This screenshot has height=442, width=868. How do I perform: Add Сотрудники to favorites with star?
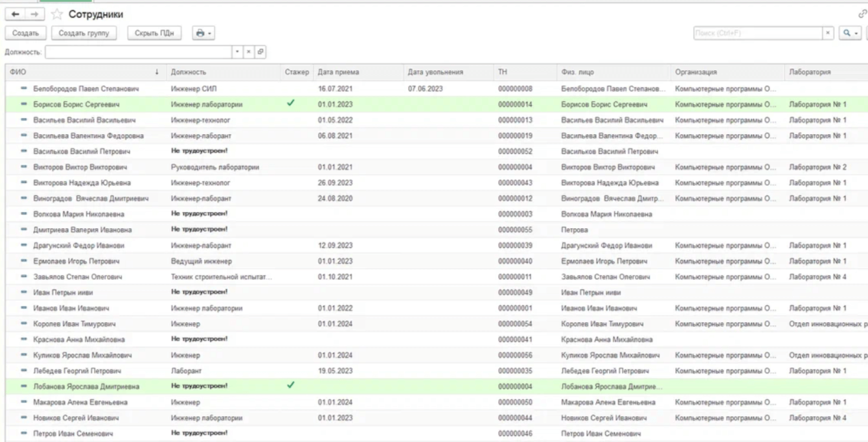tap(56, 14)
